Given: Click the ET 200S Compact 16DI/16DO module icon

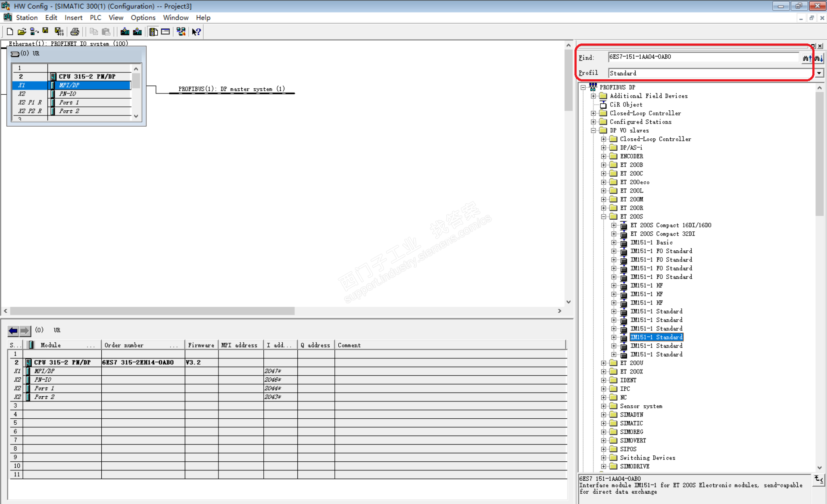Looking at the screenshot, I should tap(624, 225).
